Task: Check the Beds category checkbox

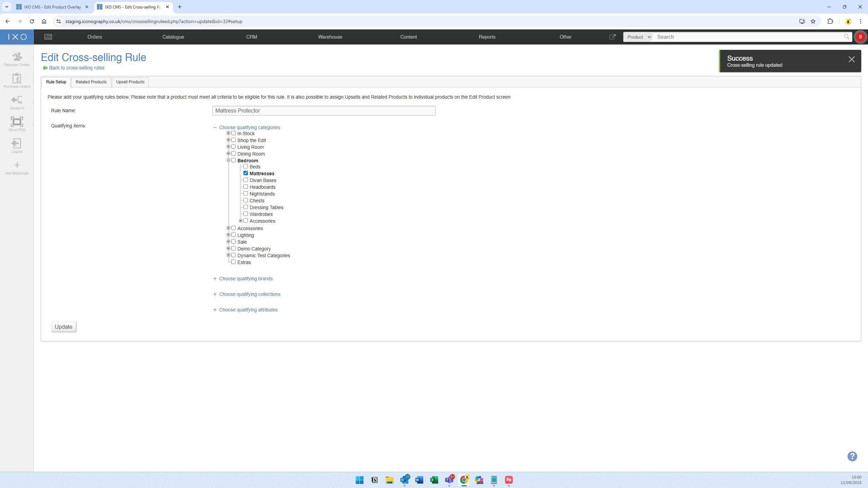Action: (x=245, y=166)
